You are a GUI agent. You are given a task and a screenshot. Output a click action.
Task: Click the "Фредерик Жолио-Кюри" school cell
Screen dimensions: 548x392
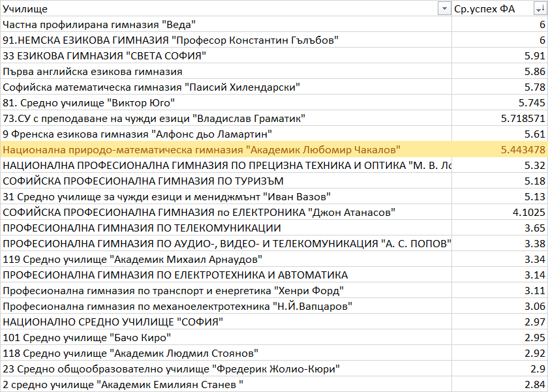coord(171,369)
